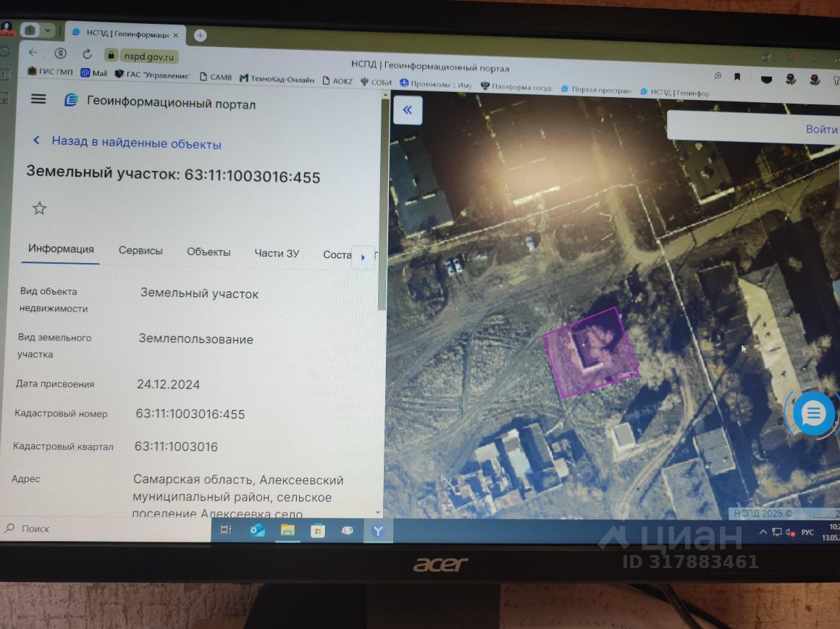Screen dimensions: 840x629
Task: Open the portal hamburger menu
Action: (x=38, y=99)
